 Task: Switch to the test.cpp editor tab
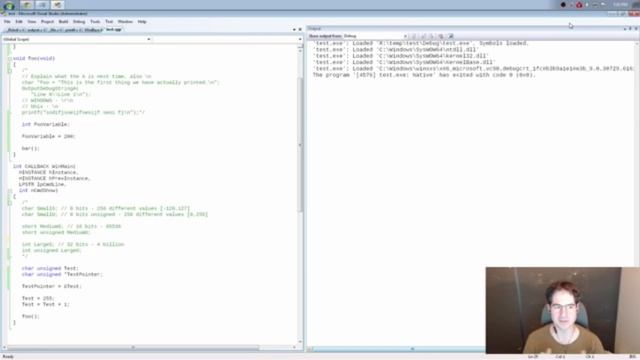[x=113, y=30]
